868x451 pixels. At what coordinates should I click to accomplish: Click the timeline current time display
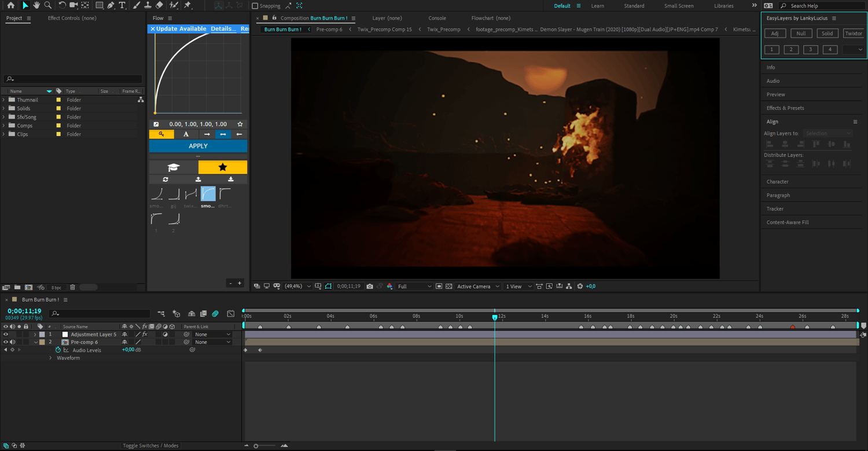(24, 311)
